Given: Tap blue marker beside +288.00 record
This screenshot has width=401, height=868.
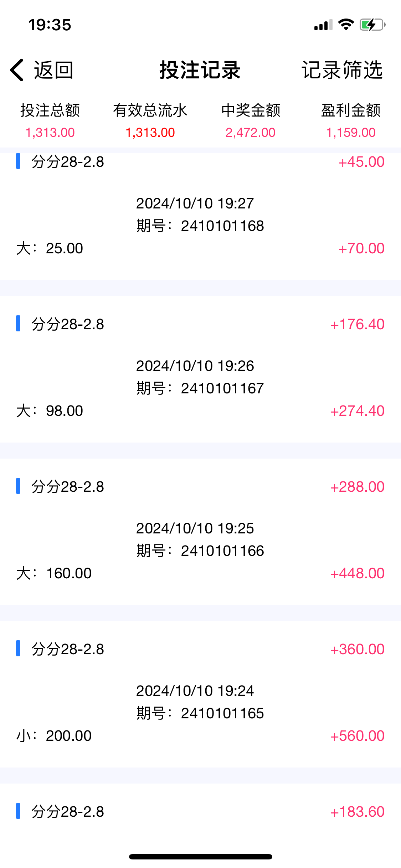Looking at the screenshot, I should pos(18,486).
